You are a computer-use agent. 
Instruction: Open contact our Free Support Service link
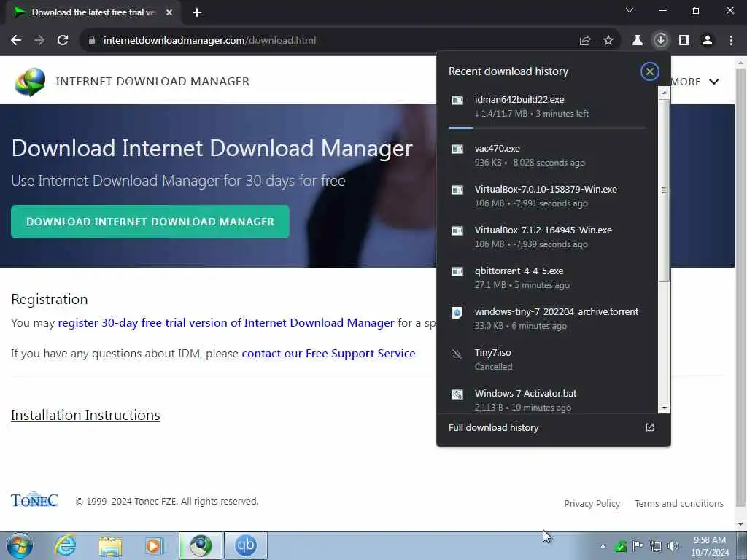[328, 354]
